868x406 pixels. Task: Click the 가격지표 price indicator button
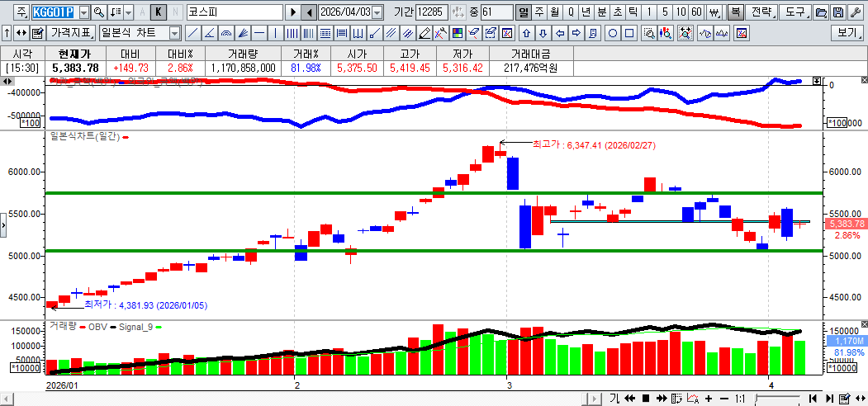click(x=72, y=33)
